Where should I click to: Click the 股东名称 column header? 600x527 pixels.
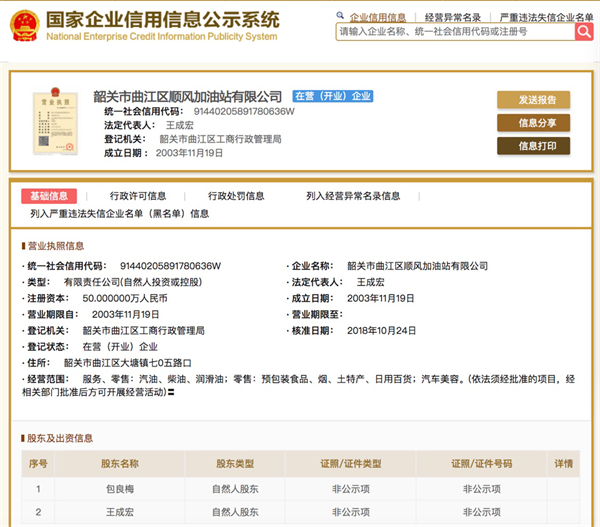(120, 464)
